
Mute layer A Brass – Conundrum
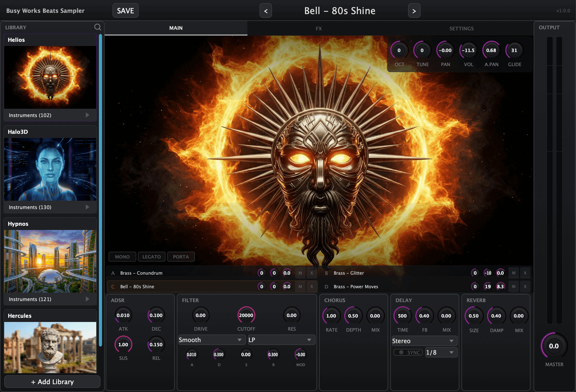300,273
